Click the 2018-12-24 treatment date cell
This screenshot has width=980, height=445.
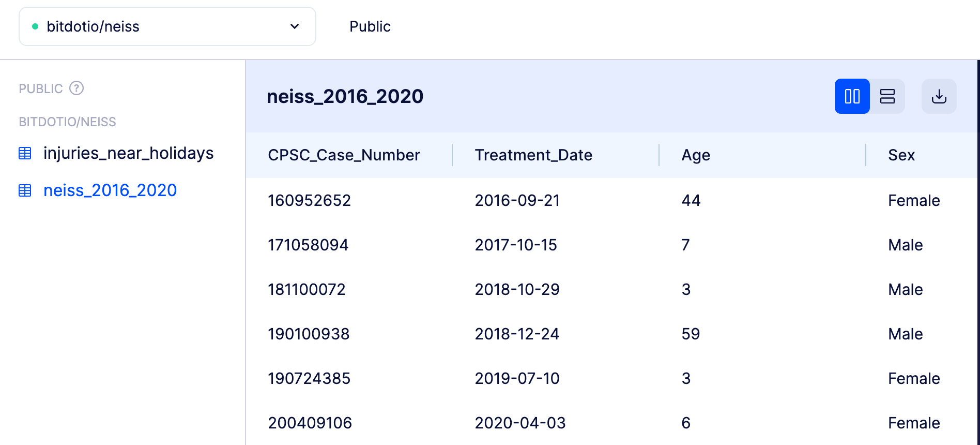point(517,334)
